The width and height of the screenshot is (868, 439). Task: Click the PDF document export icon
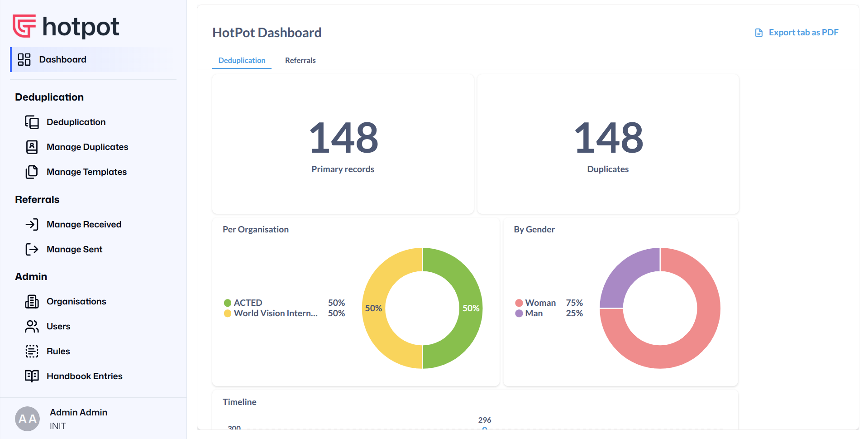point(759,33)
